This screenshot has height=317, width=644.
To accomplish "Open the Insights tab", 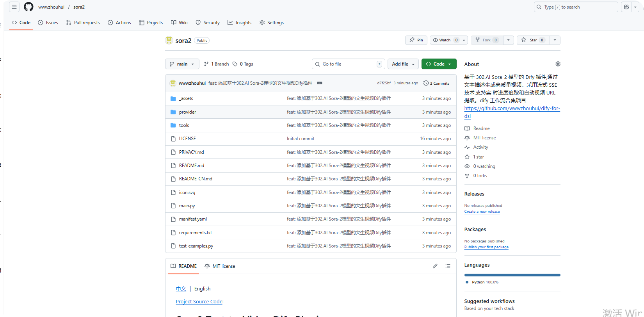I will (x=240, y=23).
